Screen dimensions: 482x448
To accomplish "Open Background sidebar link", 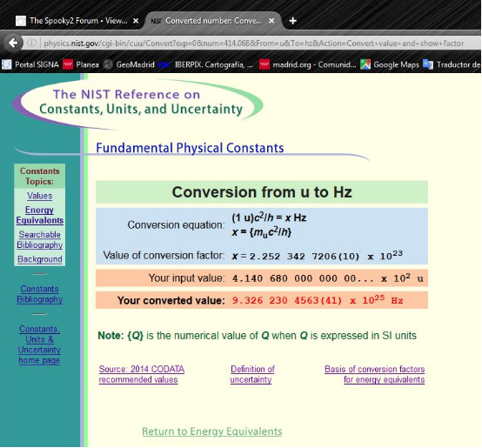I will point(40,259).
